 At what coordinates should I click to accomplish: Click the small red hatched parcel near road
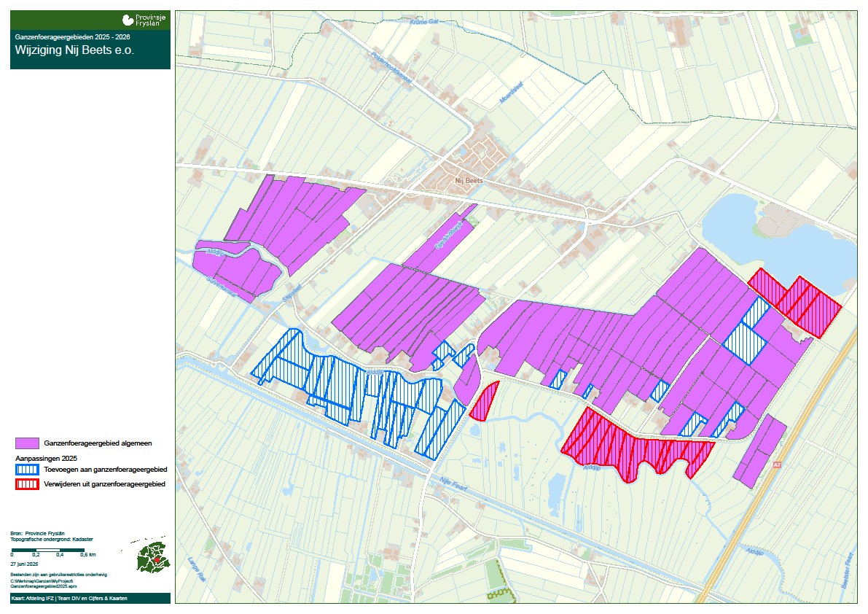(x=483, y=402)
